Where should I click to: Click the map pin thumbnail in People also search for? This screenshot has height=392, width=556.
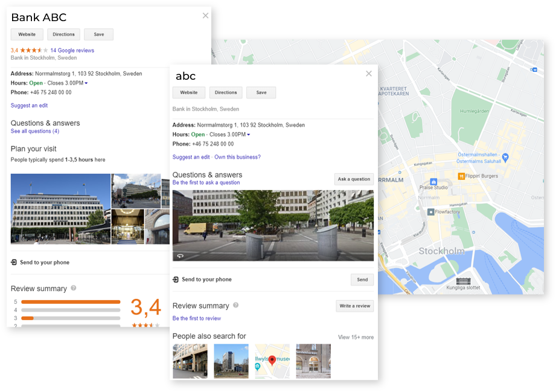pyautogui.click(x=272, y=361)
